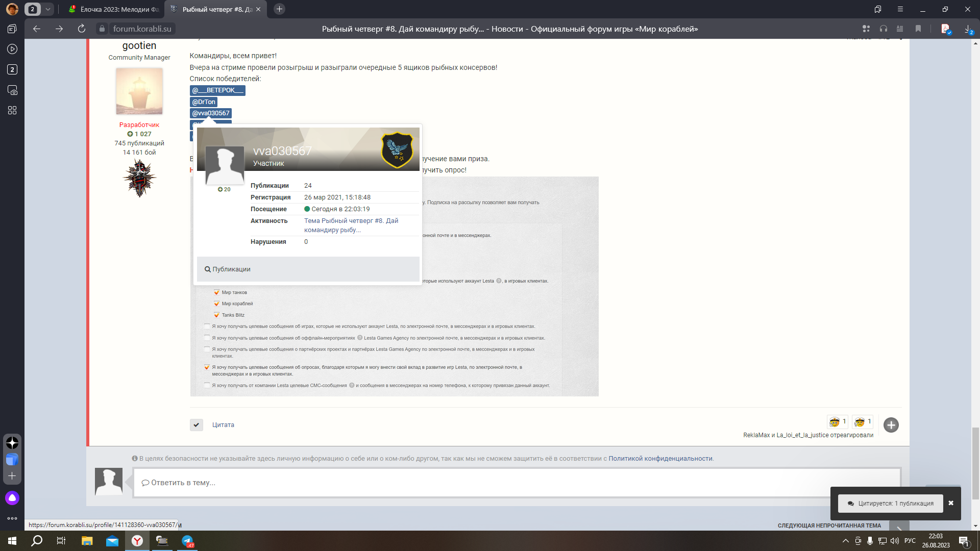Go to СЛЕДУЮЩАЯ НЕПРОЧИТАННАЯ ТЕМА

[829, 525]
